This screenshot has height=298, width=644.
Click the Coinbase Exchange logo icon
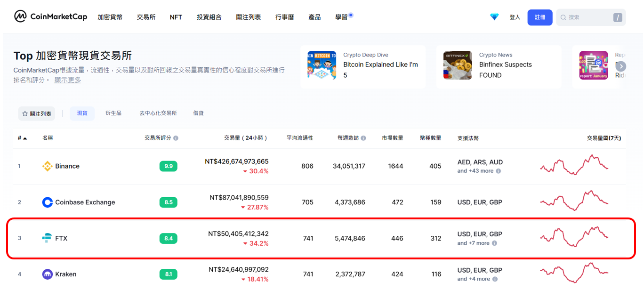(47, 202)
